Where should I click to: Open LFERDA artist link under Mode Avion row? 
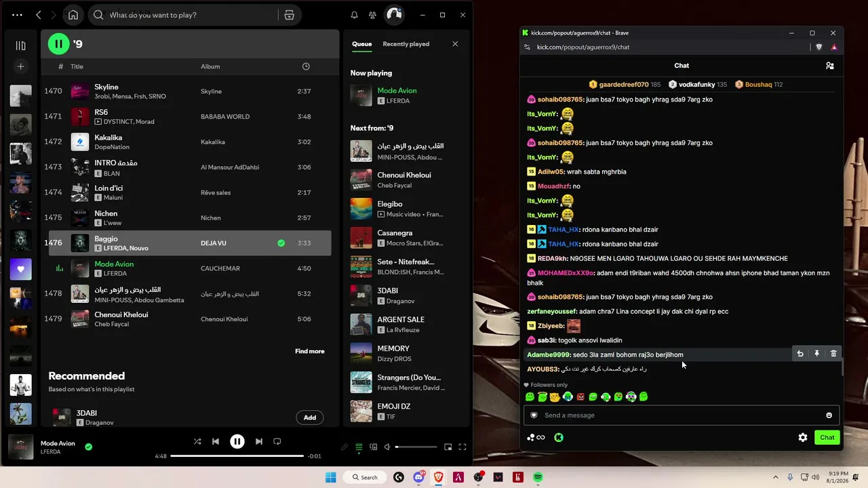tap(115, 274)
